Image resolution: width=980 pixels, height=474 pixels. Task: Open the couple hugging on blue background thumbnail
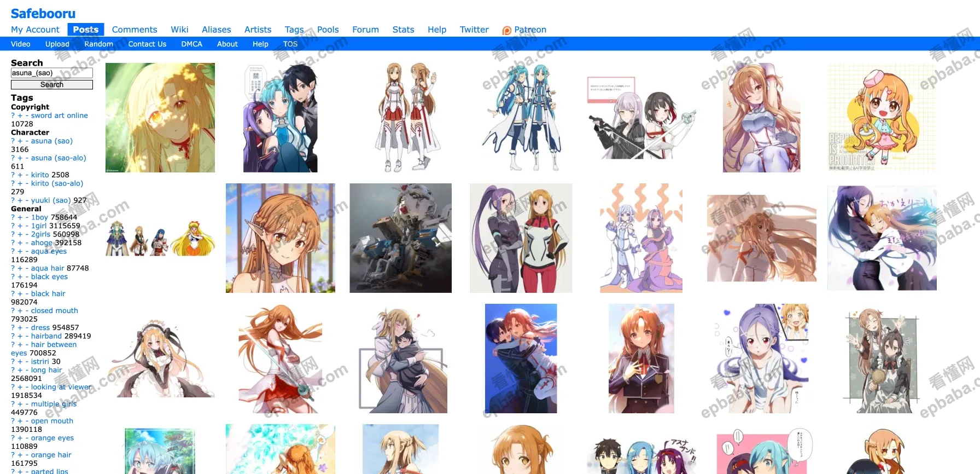(x=521, y=359)
